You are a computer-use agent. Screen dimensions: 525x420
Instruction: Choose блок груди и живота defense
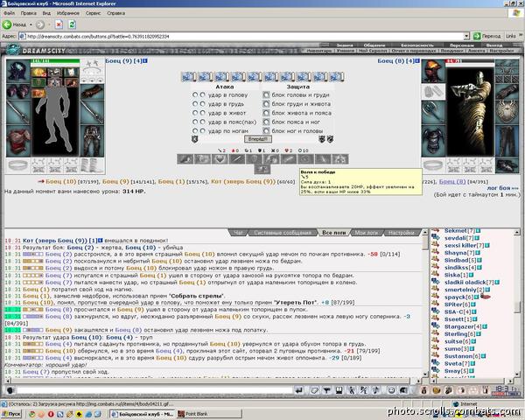(x=266, y=104)
